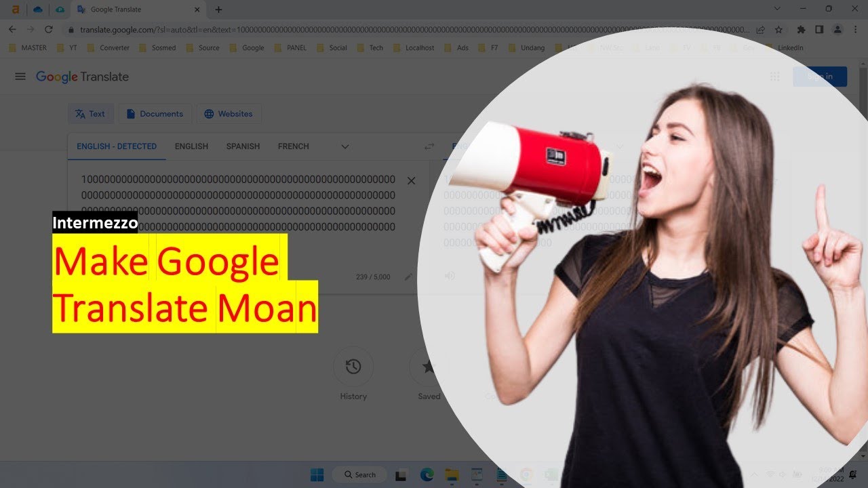This screenshot has height=488, width=868.
Task: Open translation History
Action: click(x=353, y=367)
